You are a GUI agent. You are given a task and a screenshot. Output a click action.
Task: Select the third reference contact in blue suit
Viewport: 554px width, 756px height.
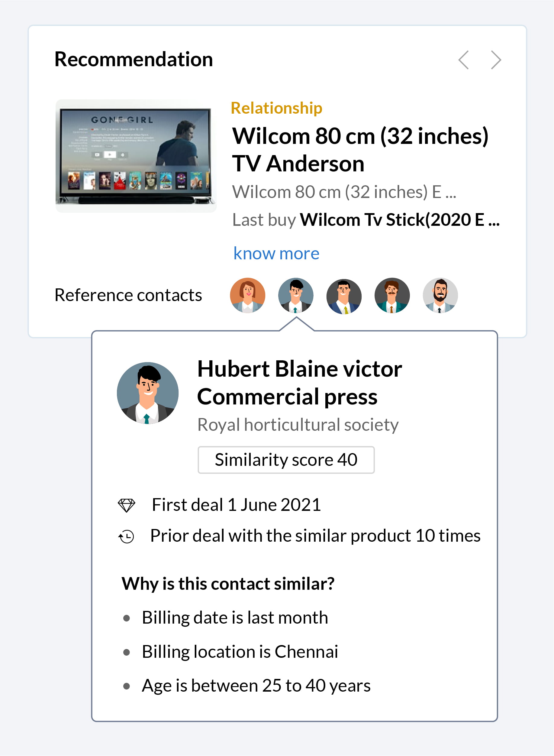coord(344,296)
